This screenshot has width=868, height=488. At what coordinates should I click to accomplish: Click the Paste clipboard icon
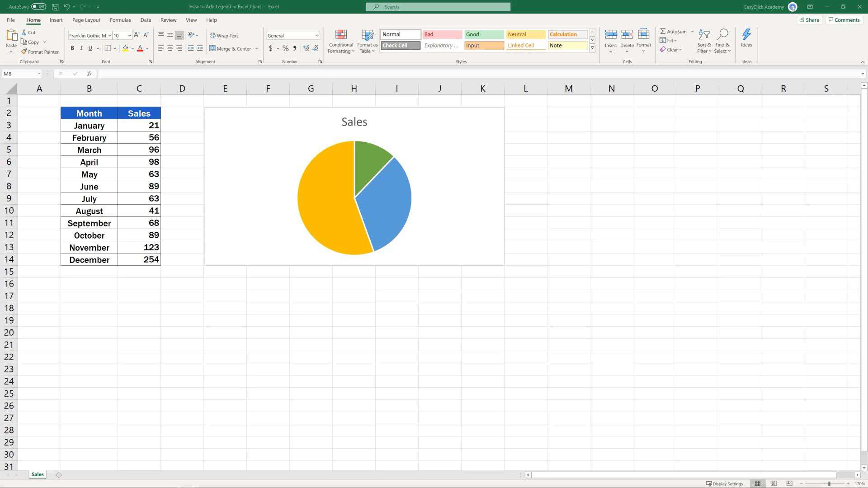(11, 36)
